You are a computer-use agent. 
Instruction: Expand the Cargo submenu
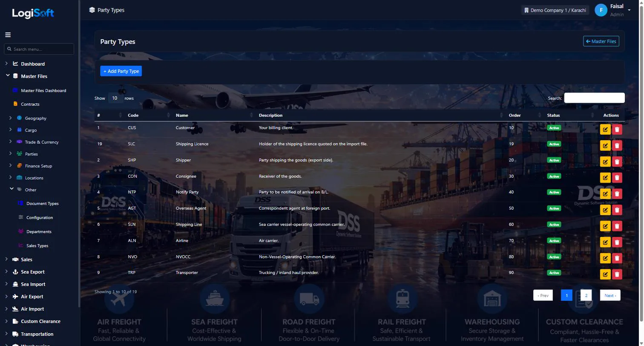pyautogui.click(x=10, y=130)
